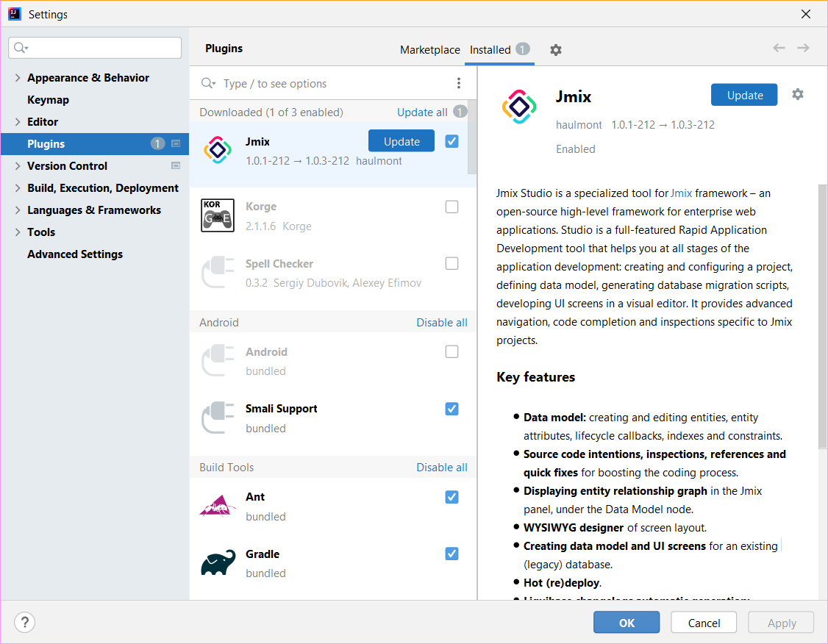The height and width of the screenshot is (644, 828).
Task: Open the Jmix detail panel gear menu
Action: click(x=798, y=95)
